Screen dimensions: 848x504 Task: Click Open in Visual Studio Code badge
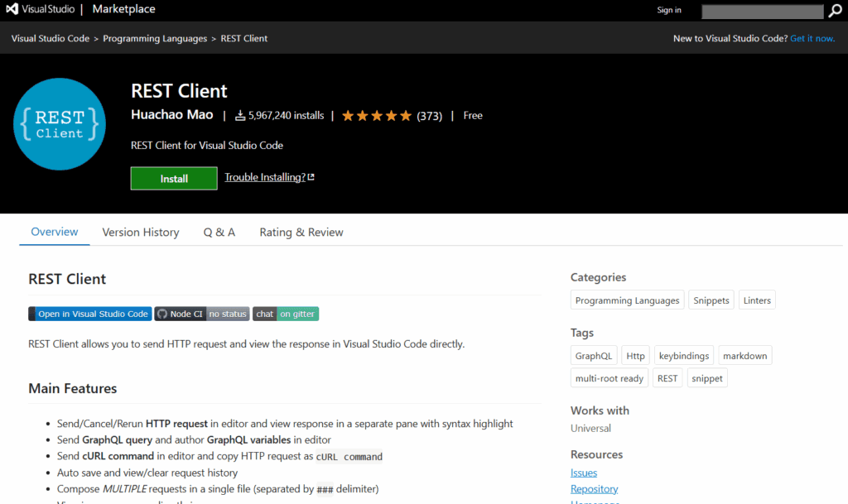[x=90, y=314]
